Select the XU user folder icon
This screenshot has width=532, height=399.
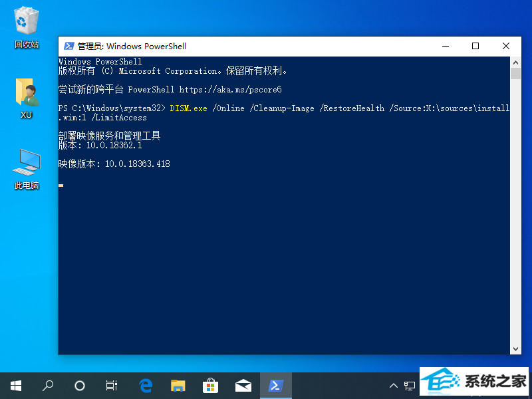coord(27,98)
